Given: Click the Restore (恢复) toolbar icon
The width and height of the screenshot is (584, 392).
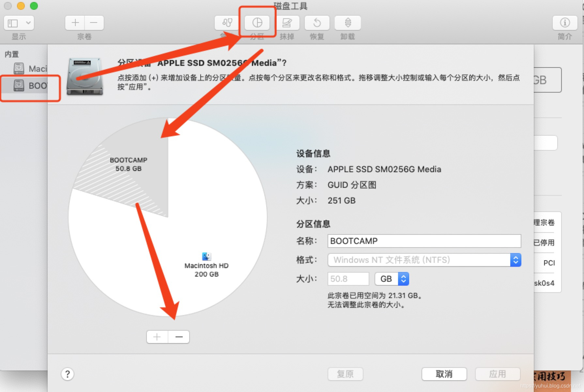Looking at the screenshot, I should [317, 23].
